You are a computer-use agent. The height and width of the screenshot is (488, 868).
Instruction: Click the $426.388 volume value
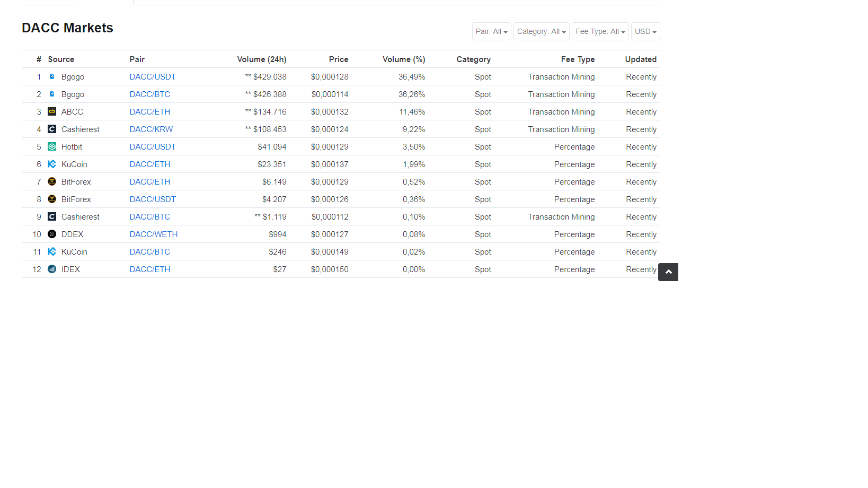[270, 94]
